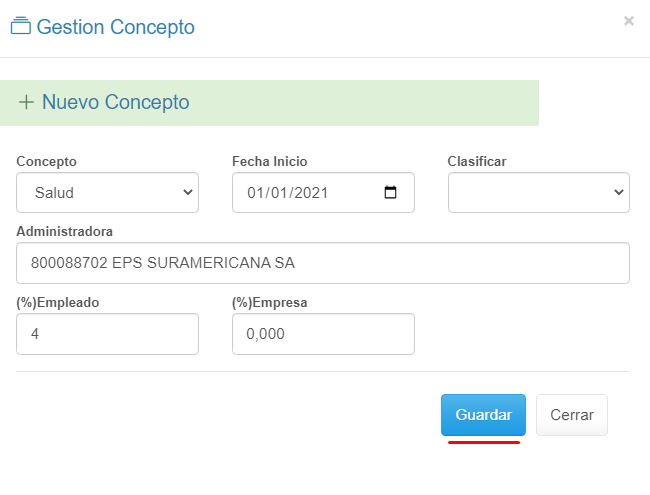Screen dimensions: 650x495
Task: Select the year 2021 in Fecha Inicio
Action: [x=311, y=193]
